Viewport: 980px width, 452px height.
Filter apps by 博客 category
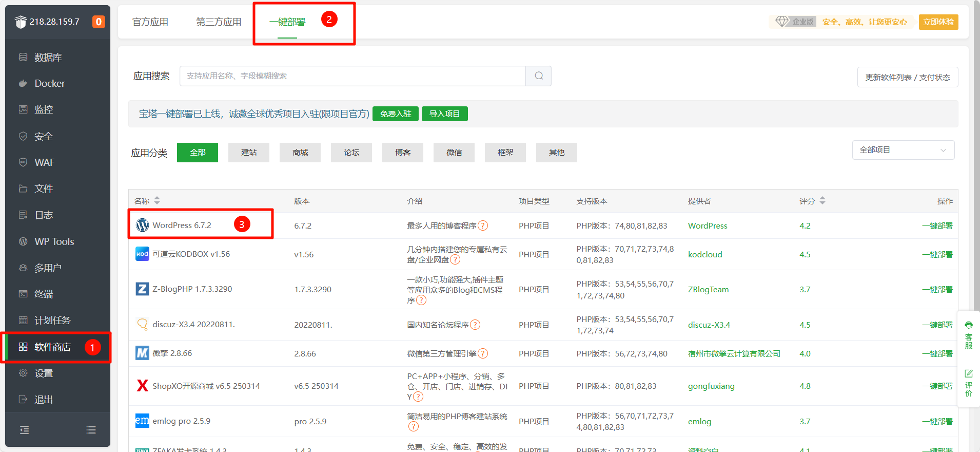point(403,153)
